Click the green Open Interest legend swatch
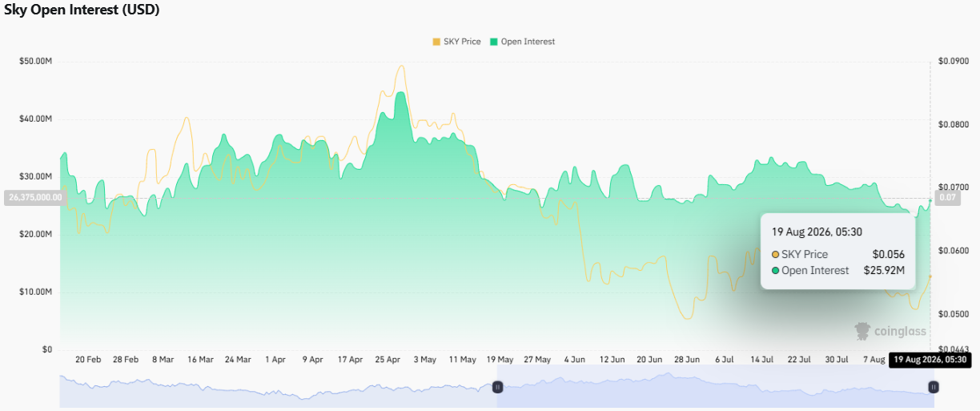 (494, 42)
